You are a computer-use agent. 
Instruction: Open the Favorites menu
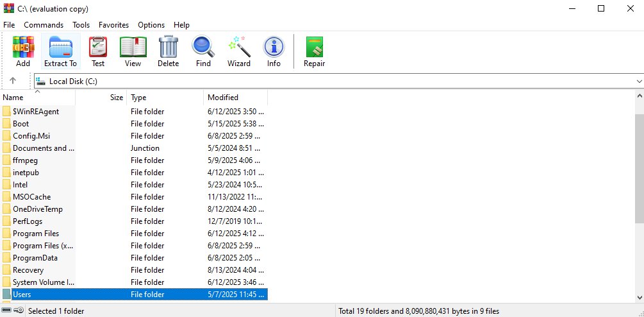[114, 25]
